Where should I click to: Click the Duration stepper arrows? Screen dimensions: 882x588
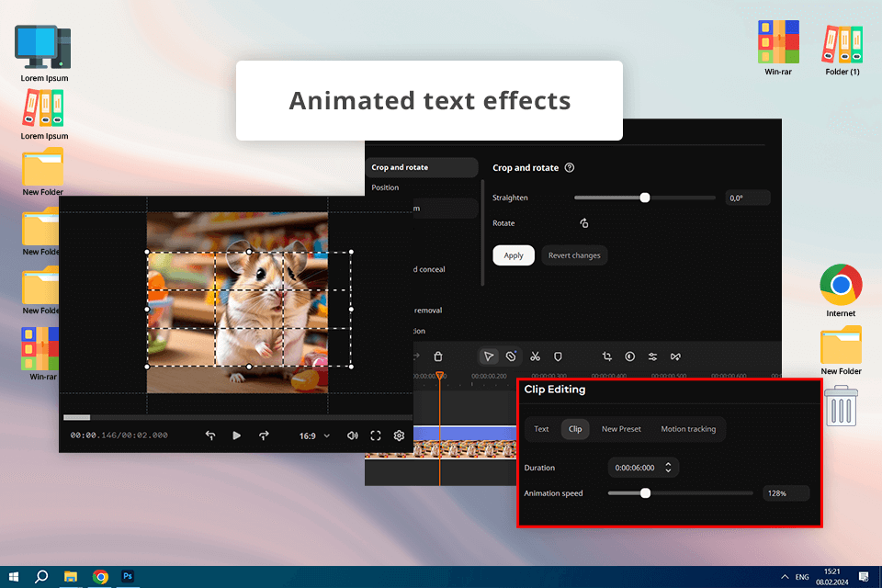668,467
